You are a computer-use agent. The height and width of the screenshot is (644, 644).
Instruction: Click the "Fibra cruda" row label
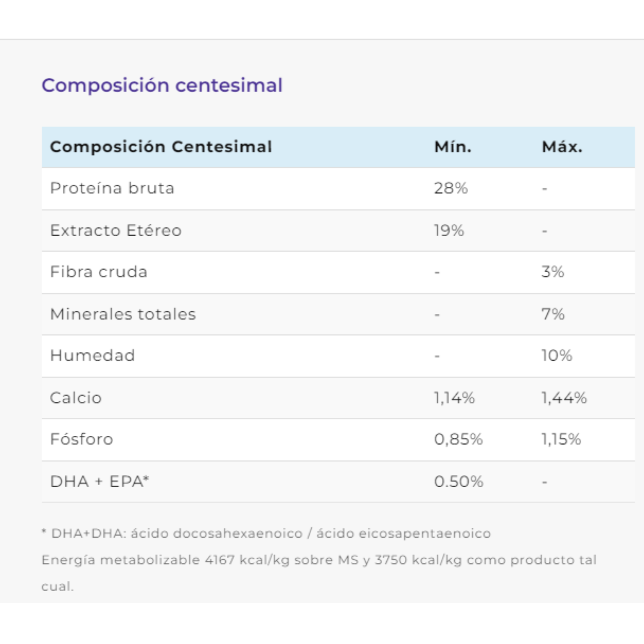pos(99,272)
